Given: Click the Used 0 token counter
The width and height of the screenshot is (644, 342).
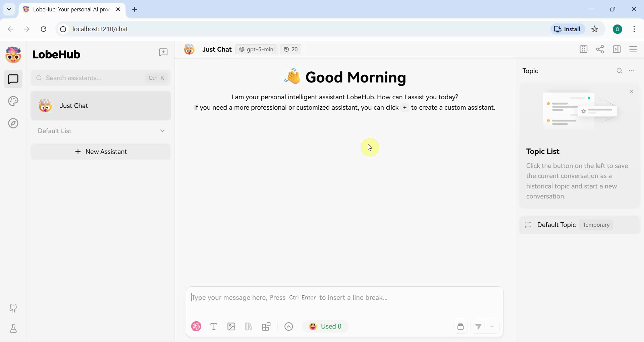Looking at the screenshot, I should 325,326.
